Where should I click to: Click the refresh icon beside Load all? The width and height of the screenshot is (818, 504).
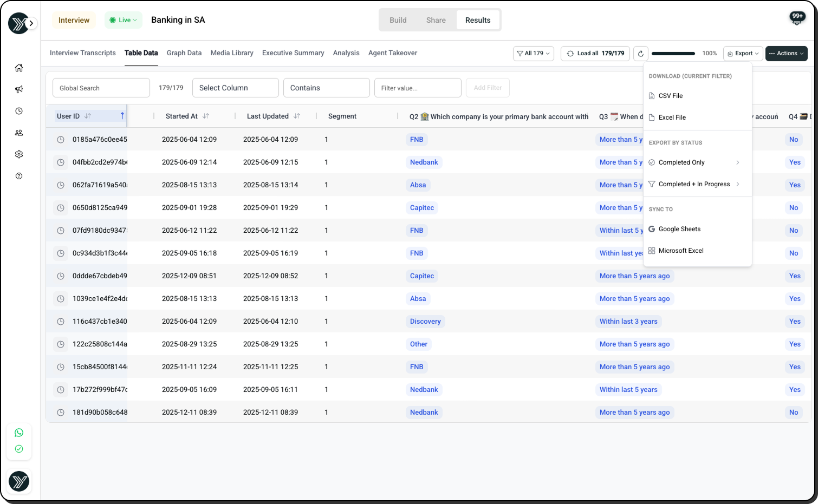point(640,54)
